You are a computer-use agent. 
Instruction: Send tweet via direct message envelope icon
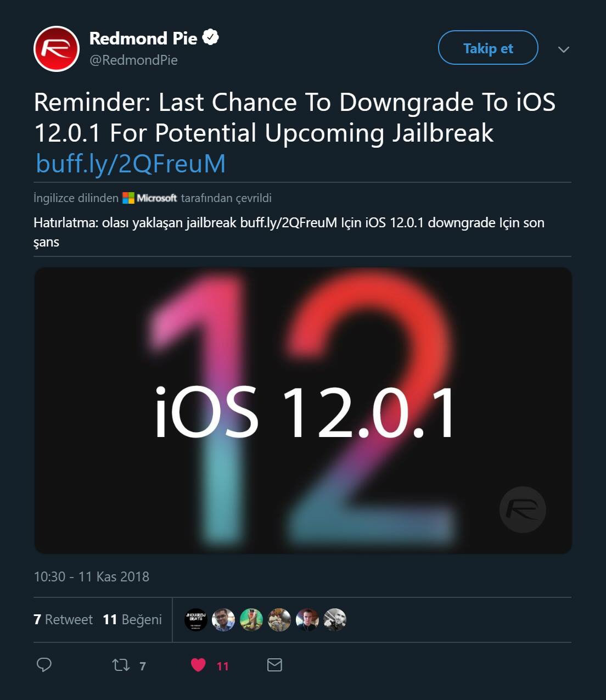click(274, 665)
